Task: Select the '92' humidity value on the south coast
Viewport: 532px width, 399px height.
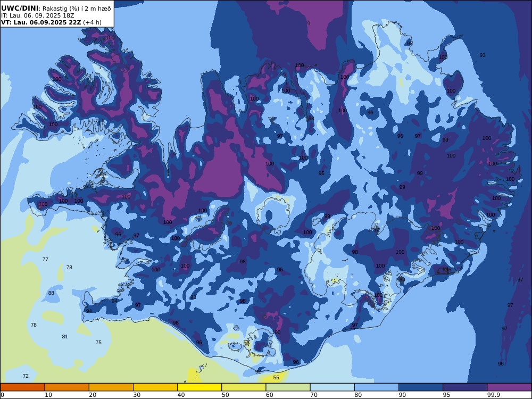Action: point(258,371)
